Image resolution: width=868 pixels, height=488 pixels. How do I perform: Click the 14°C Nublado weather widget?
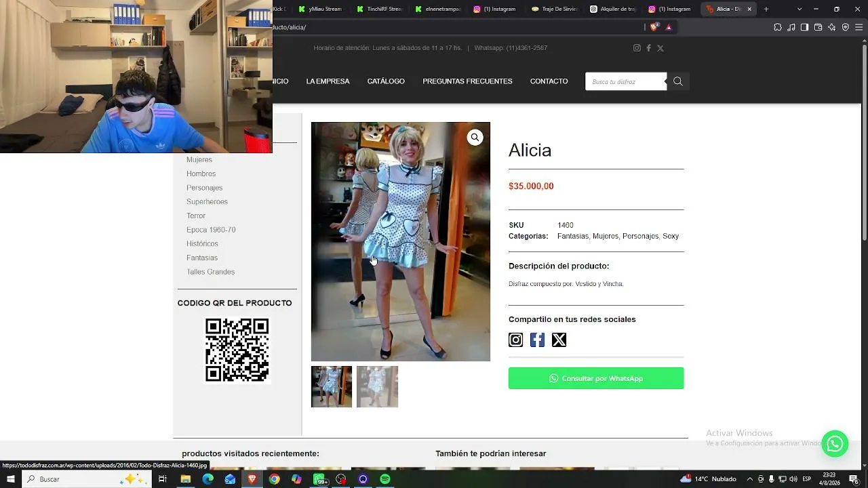pos(709,479)
